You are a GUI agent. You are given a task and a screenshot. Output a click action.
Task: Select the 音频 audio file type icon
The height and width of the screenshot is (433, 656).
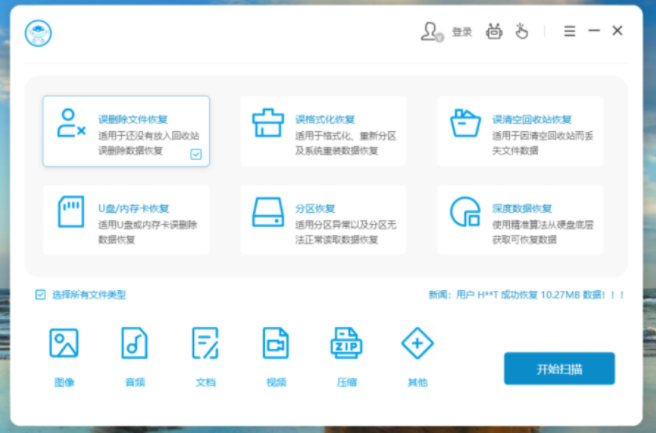pos(134,343)
